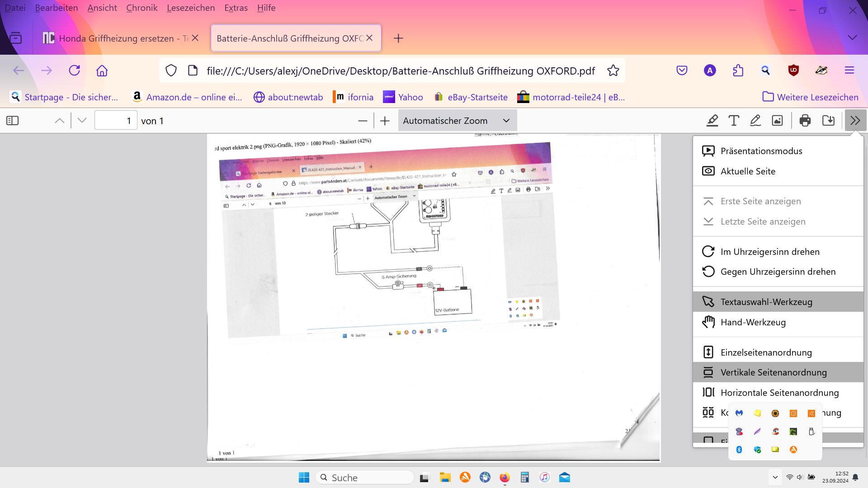
Task: Select Horizontale Seitenanordnung
Action: pos(778,393)
